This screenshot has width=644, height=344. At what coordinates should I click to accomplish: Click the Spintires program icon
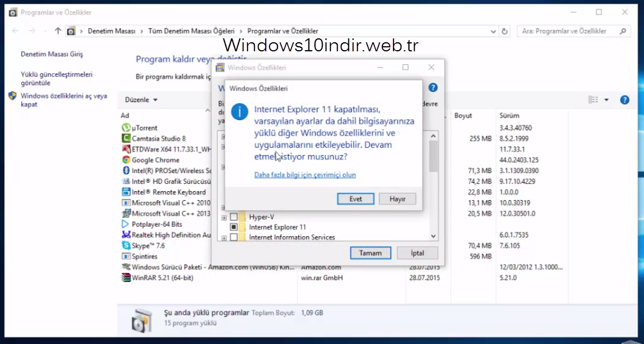[126, 256]
